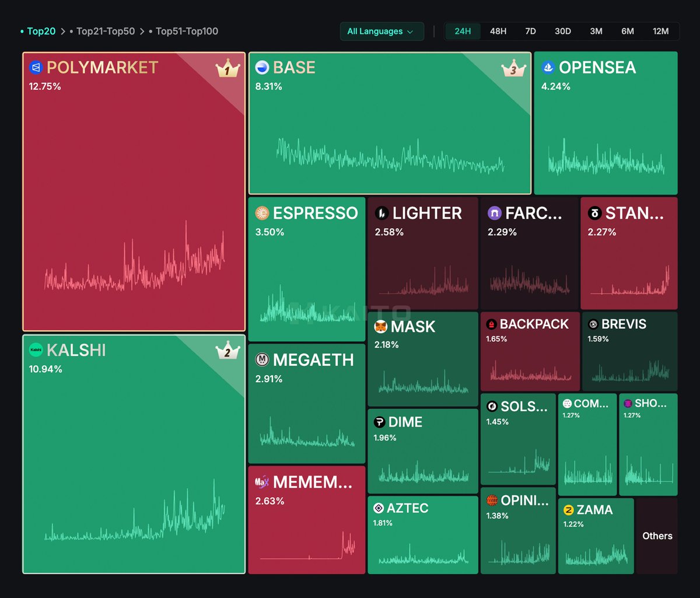Click the MegaETH logo icon
This screenshot has width=700, height=598.
pos(262,360)
